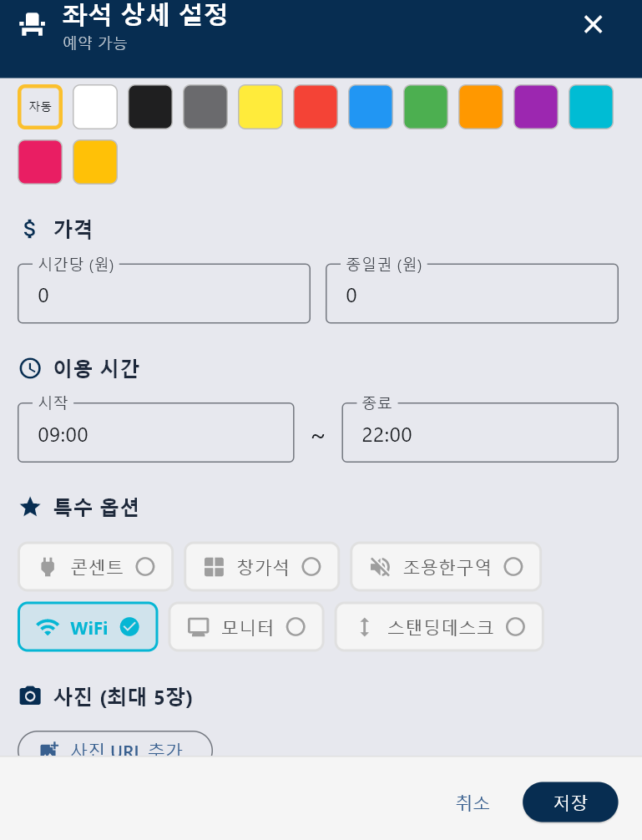642x840 pixels.
Task: Enable the 창가석 option circle
Action: [311, 567]
